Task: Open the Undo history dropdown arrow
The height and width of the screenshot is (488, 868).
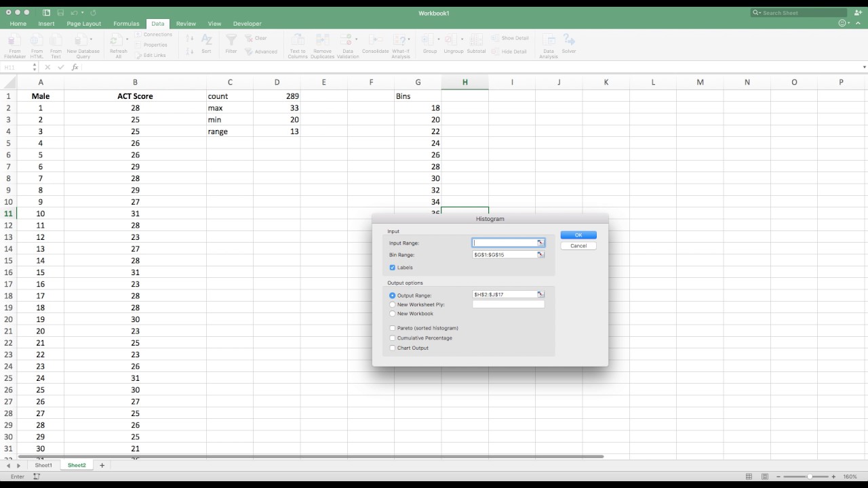Action: pyautogui.click(x=84, y=13)
